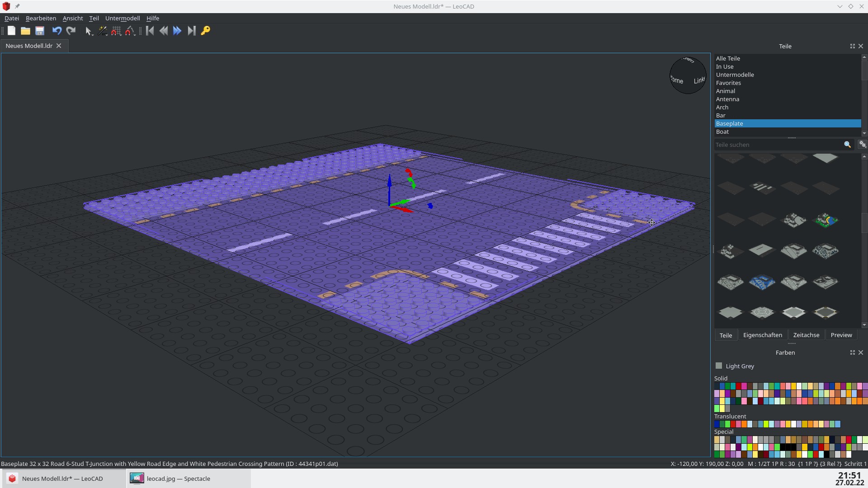Click the Save floppy disk icon
Image resolution: width=868 pixels, height=488 pixels.
coord(40,31)
